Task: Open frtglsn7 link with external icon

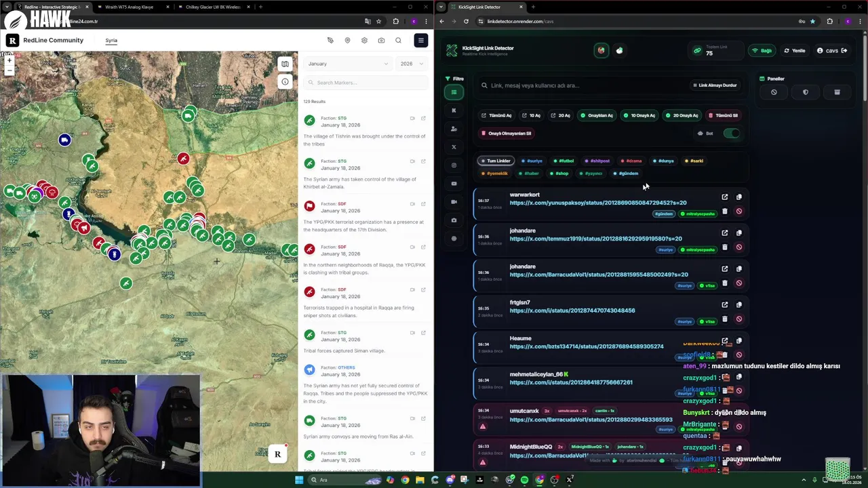Action: (x=724, y=305)
